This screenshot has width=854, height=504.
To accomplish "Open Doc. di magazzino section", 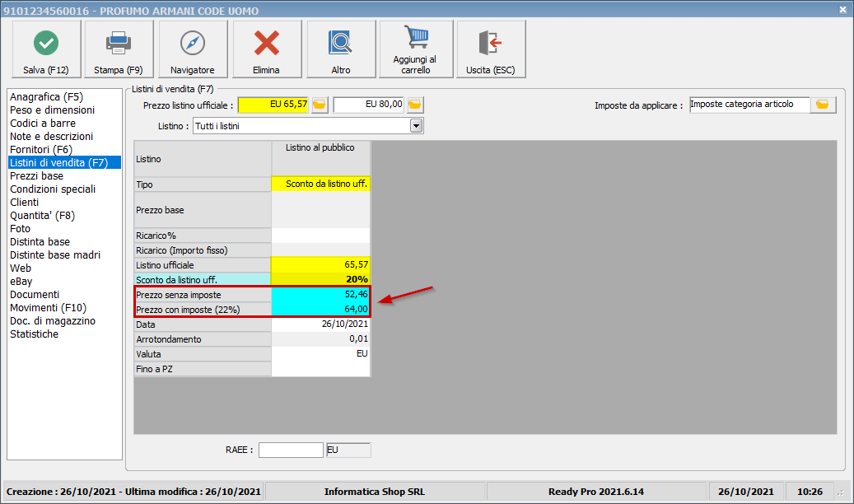I will click(x=52, y=321).
